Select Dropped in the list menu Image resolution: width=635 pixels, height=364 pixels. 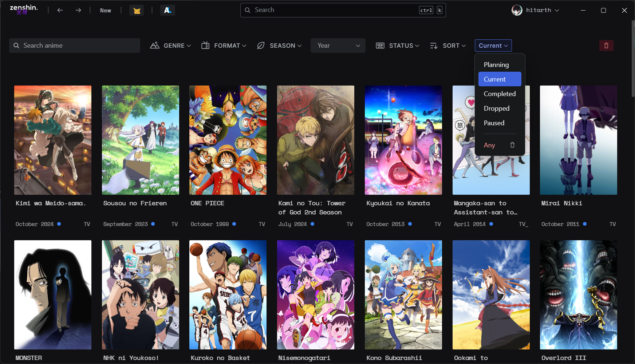(497, 108)
